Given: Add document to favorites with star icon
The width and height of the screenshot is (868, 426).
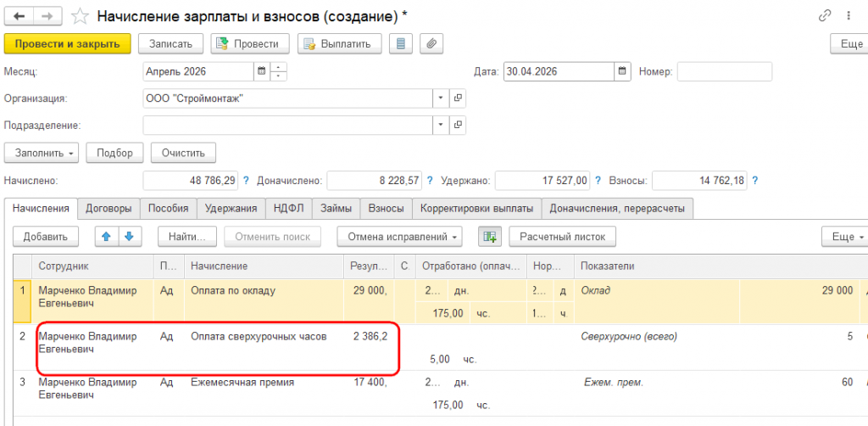Looking at the screenshot, I should pyautogui.click(x=81, y=17).
